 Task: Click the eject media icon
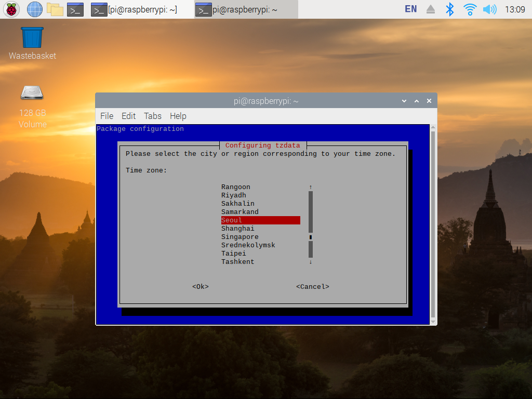tap(431, 9)
